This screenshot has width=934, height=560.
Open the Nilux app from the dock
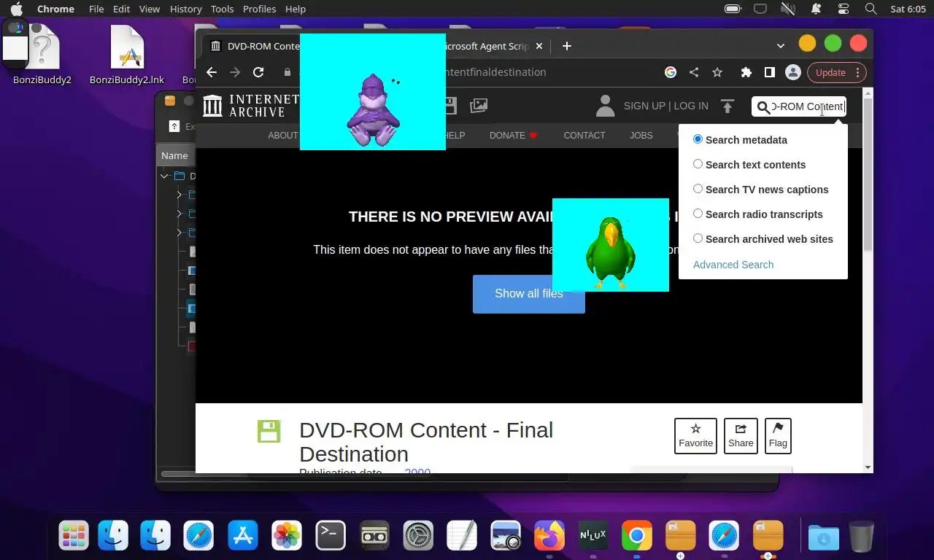click(593, 536)
